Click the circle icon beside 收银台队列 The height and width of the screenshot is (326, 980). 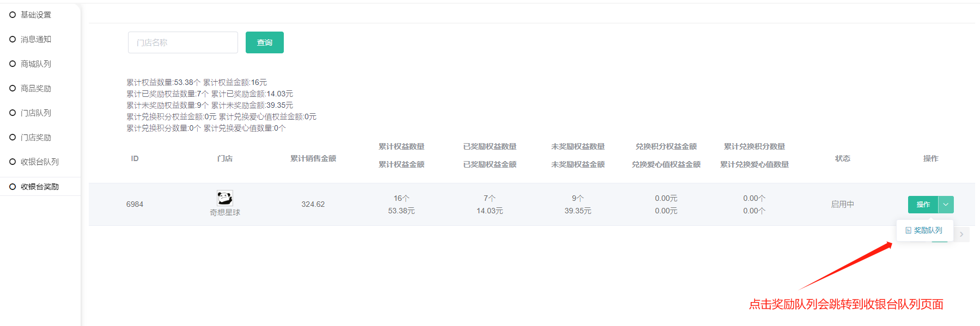(13, 162)
